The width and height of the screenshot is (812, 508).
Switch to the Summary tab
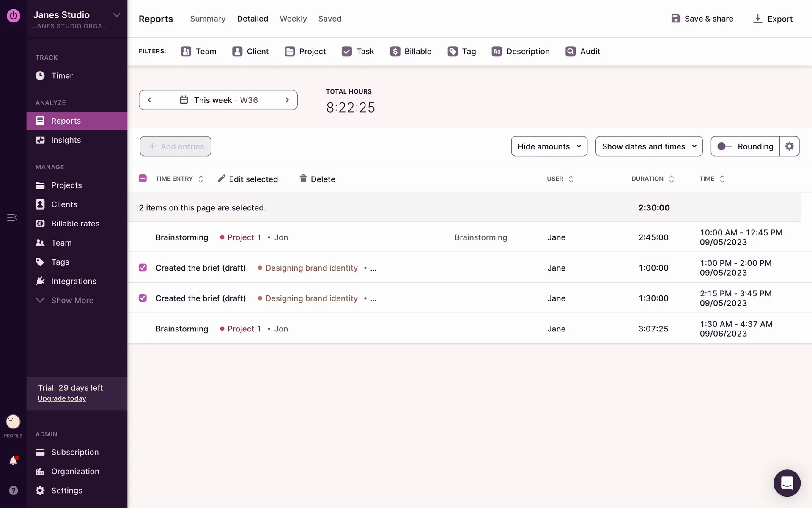point(208,19)
